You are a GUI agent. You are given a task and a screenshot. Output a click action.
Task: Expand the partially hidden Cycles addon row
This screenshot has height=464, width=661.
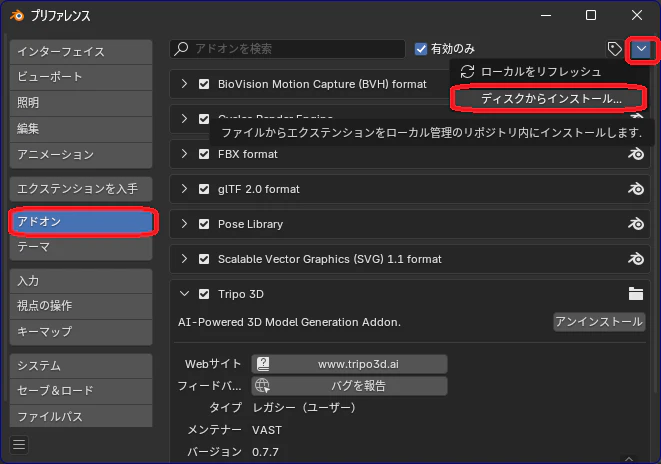pyautogui.click(x=184, y=118)
